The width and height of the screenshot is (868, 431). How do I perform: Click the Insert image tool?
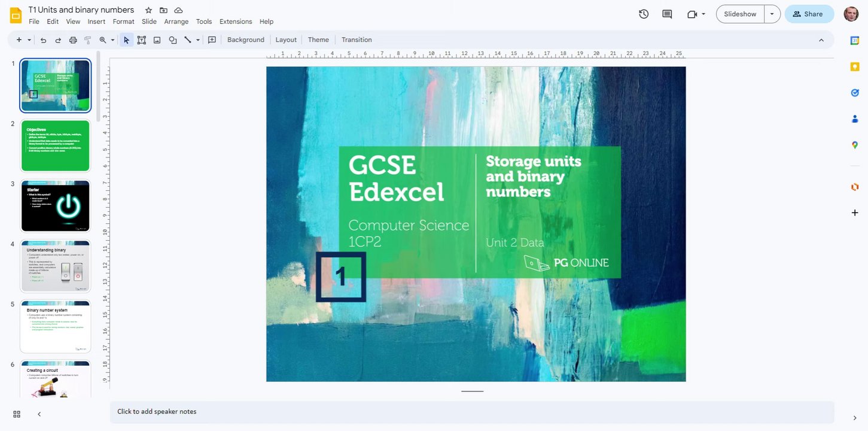click(157, 40)
